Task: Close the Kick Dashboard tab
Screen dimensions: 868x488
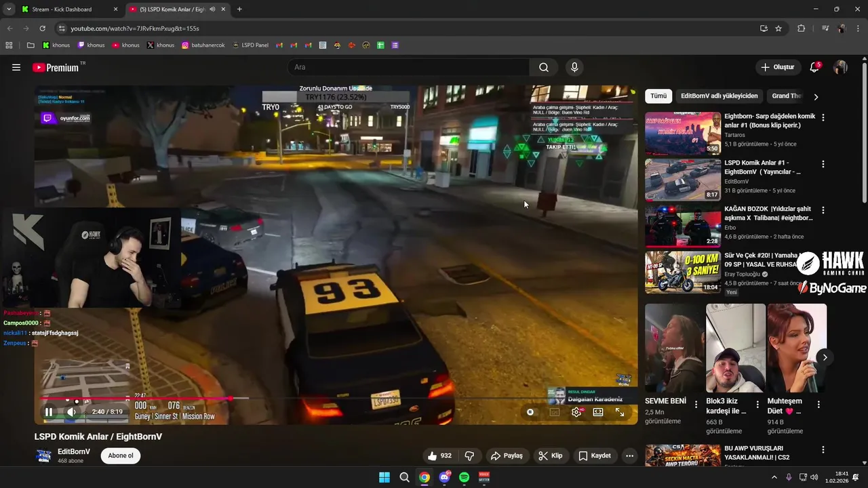Action: [115, 9]
